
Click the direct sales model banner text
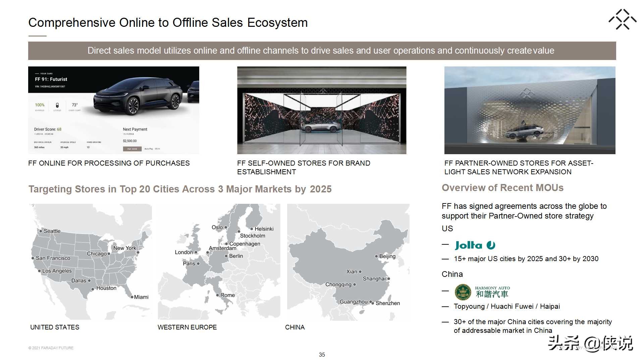click(x=321, y=51)
